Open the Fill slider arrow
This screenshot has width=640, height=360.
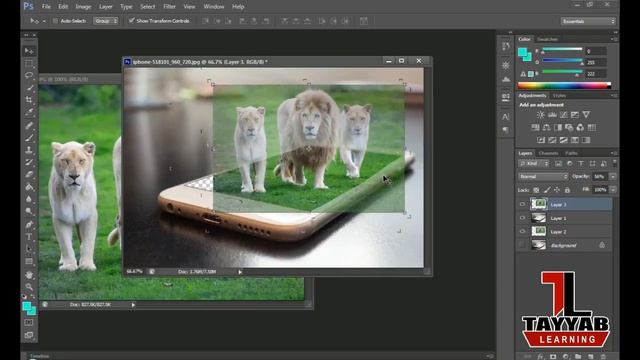[x=613, y=190]
